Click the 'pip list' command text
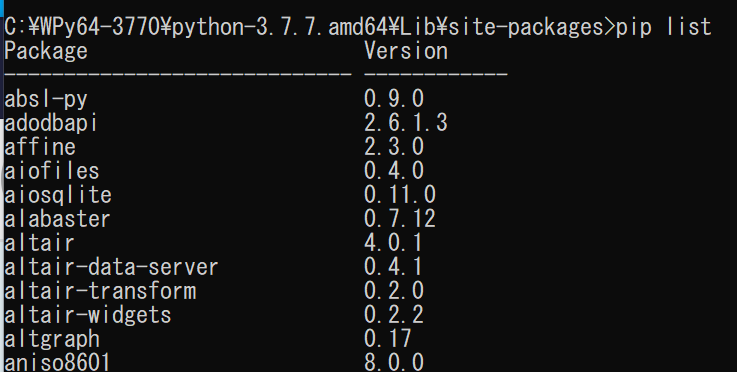This screenshot has width=737, height=372. point(663,27)
